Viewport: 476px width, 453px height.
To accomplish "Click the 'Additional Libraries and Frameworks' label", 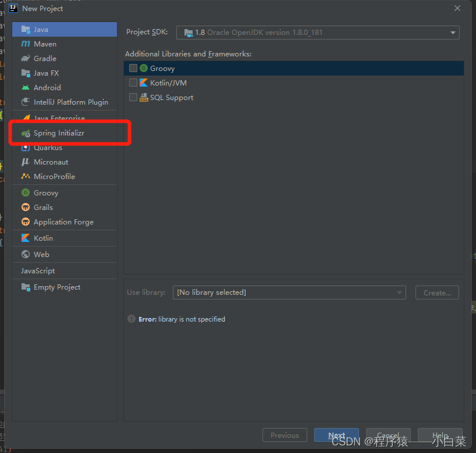I will click(x=188, y=54).
